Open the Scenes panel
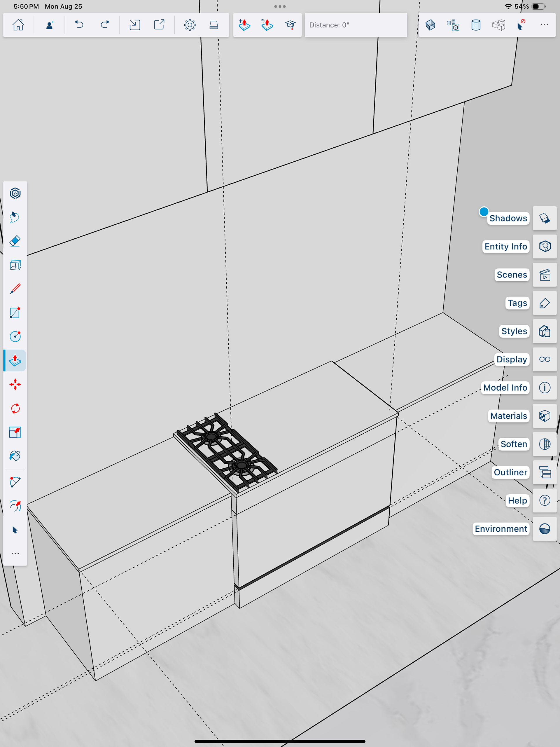The height and width of the screenshot is (747, 560). pos(544,275)
